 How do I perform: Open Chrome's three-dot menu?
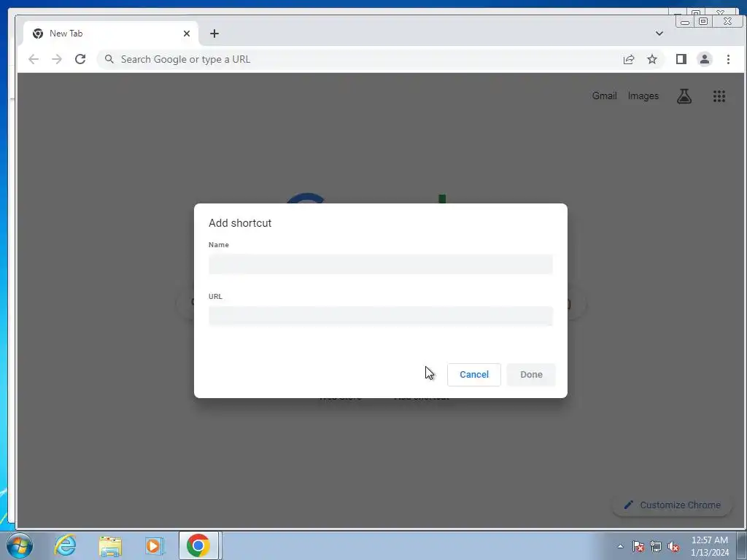728,59
